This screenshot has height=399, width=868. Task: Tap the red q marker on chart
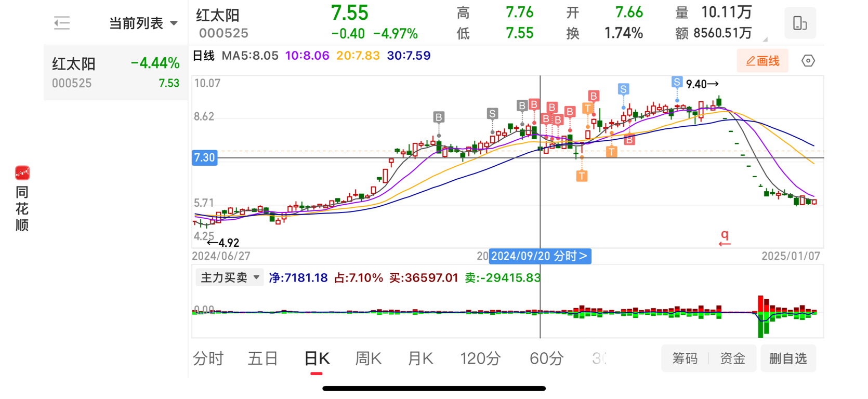coord(725,238)
